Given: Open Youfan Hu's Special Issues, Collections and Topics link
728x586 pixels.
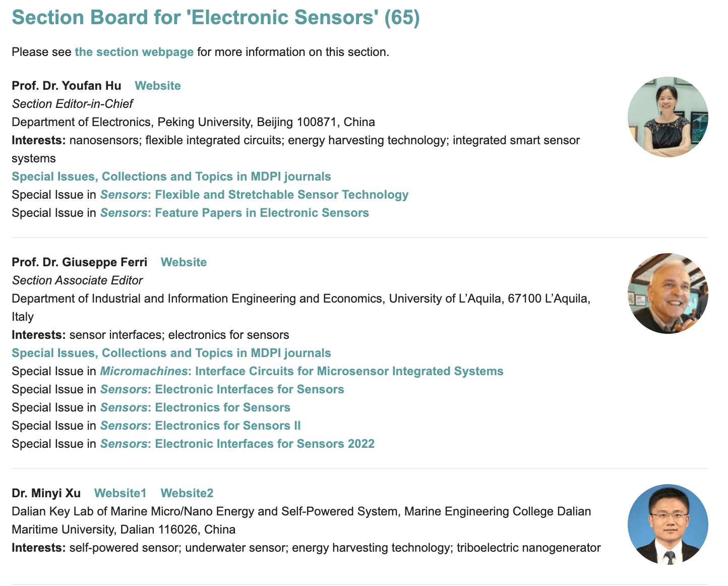Looking at the screenshot, I should pyautogui.click(x=171, y=177).
